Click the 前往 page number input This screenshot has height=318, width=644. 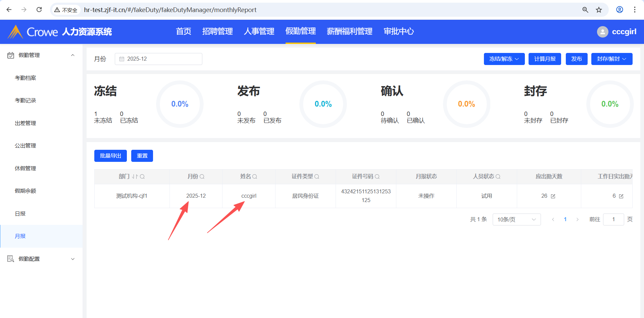pos(613,219)
